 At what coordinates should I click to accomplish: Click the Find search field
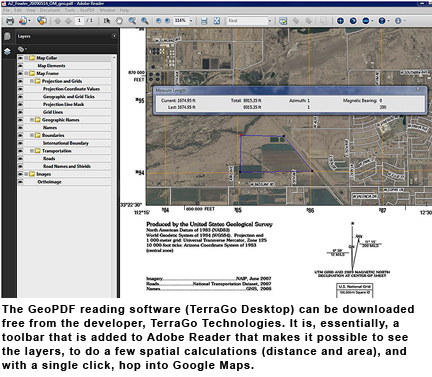[x=247, y=21]
